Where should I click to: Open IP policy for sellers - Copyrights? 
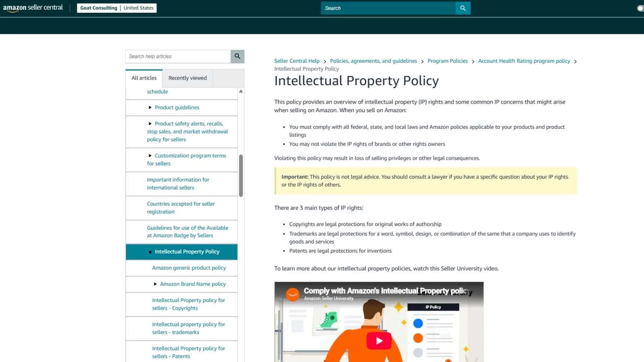[x=188, y=304]
